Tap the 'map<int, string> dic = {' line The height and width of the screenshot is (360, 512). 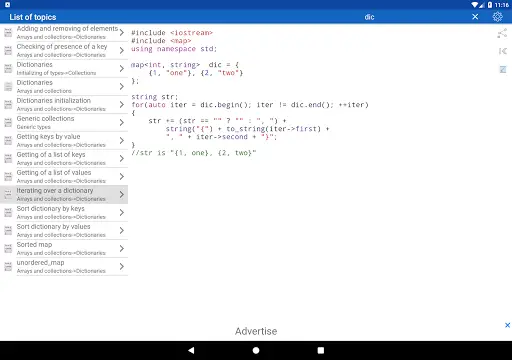185,65
